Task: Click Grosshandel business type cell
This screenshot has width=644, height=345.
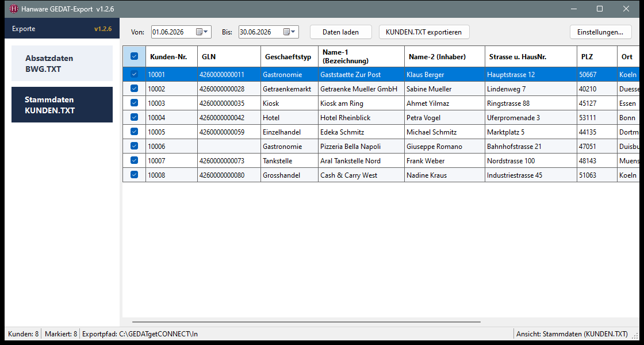Action: pos(290,175)
